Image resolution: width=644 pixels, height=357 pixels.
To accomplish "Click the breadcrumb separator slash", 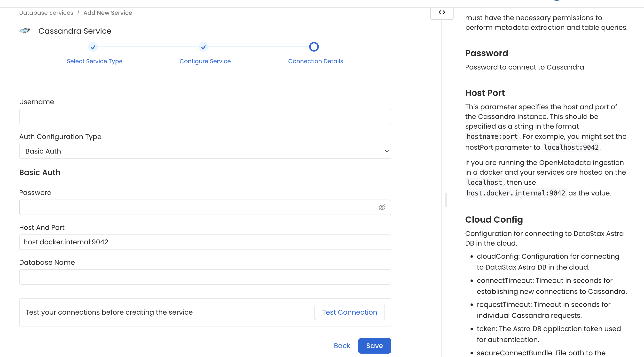I will point(79,13).
